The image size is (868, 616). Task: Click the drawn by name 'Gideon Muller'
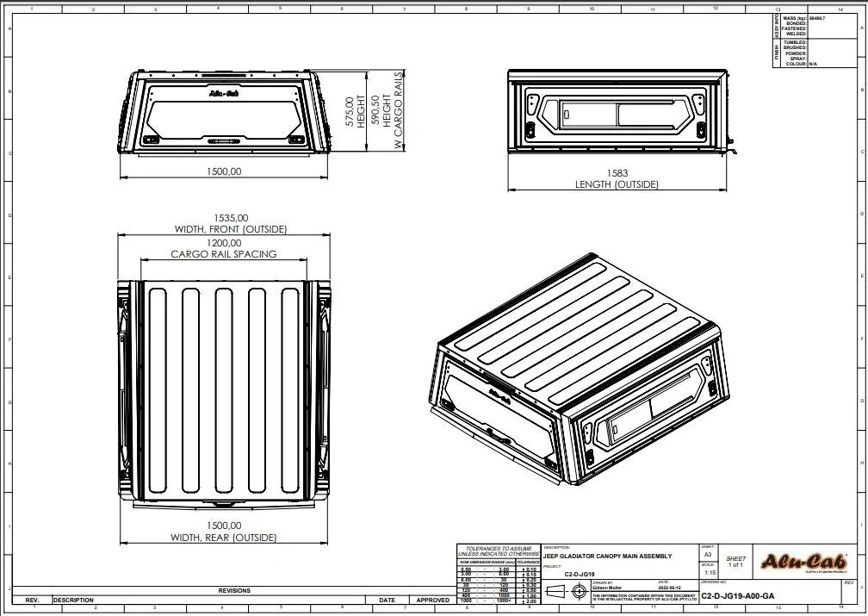point(607,588)
